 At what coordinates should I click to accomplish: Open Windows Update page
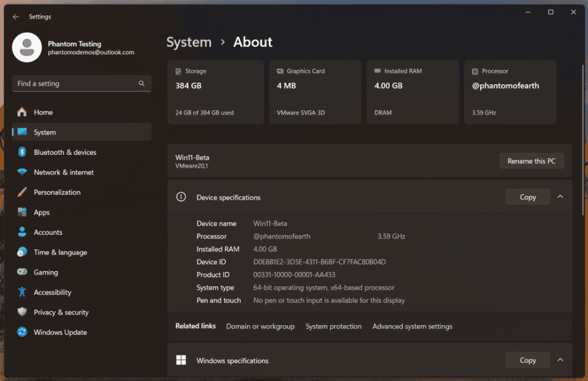(82, 332)
